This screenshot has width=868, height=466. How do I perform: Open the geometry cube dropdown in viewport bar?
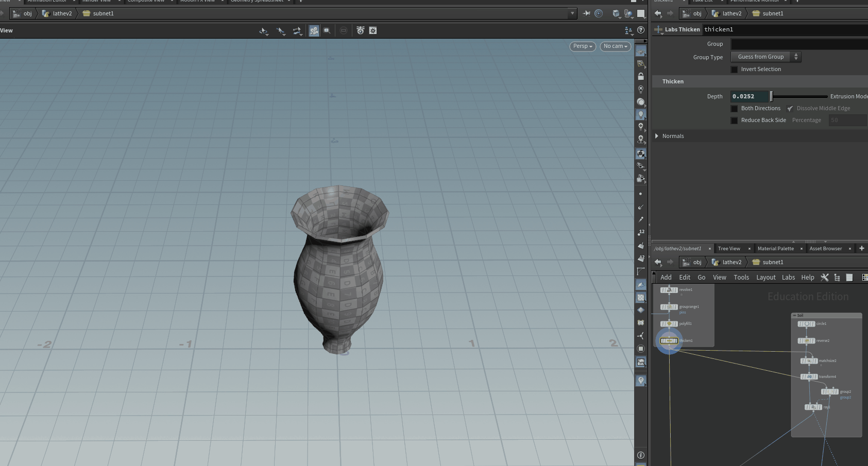pos(617,14)
